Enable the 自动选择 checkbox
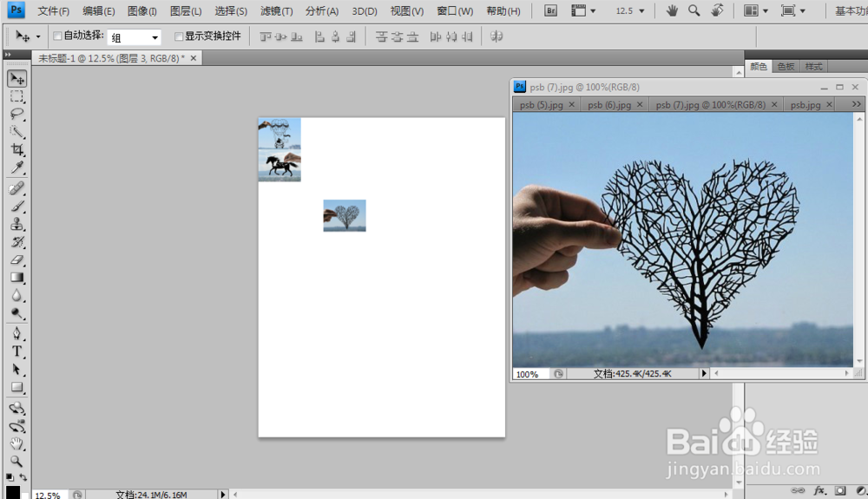 57,36
